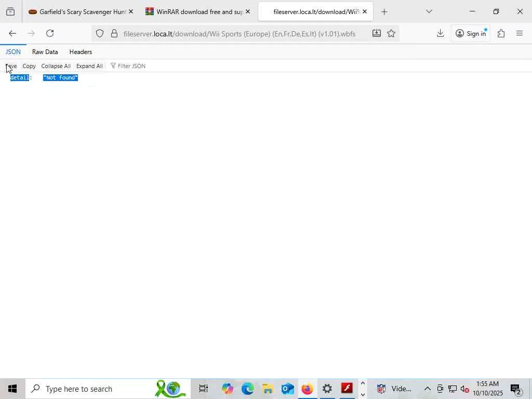Show site security padlock info
The image size is (532, 399).
pos(114,33)
